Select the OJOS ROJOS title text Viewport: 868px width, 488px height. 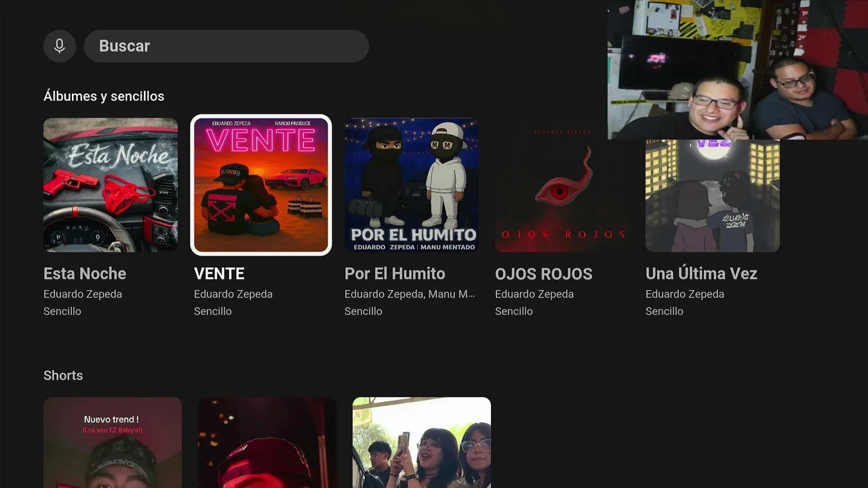[x=544, y=274]
